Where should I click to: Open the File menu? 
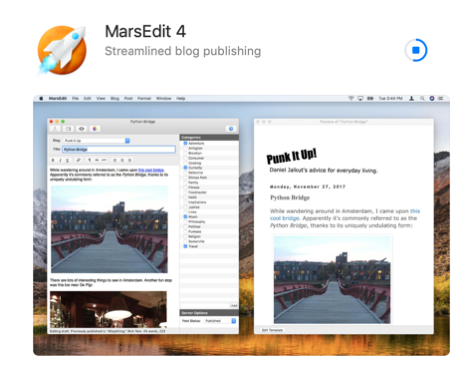[x=75, y=98]
